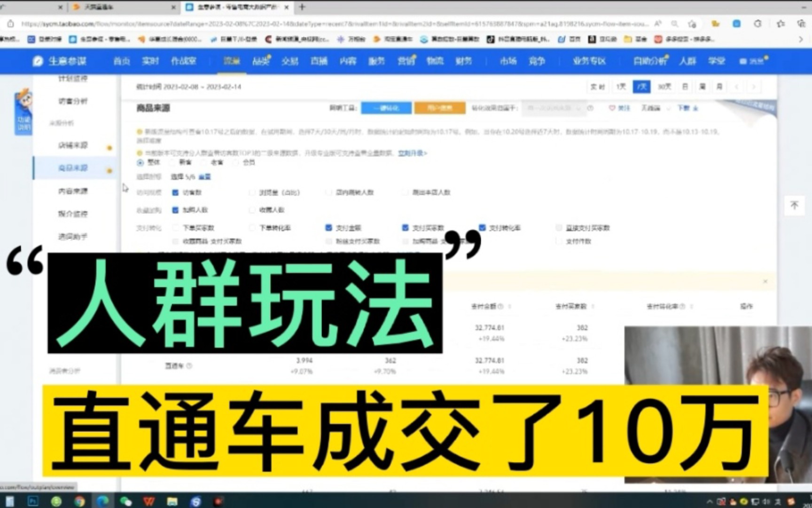812x508 pixels.
Task: Check the 下单转化率 checkbox
Action: point(252,228)
